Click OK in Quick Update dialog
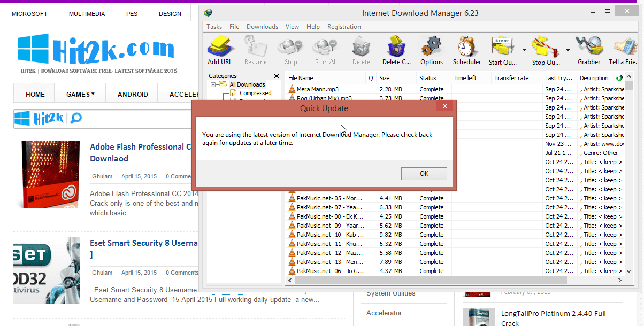The width and height of the screenshot is (644, 326). coord(424,173)
